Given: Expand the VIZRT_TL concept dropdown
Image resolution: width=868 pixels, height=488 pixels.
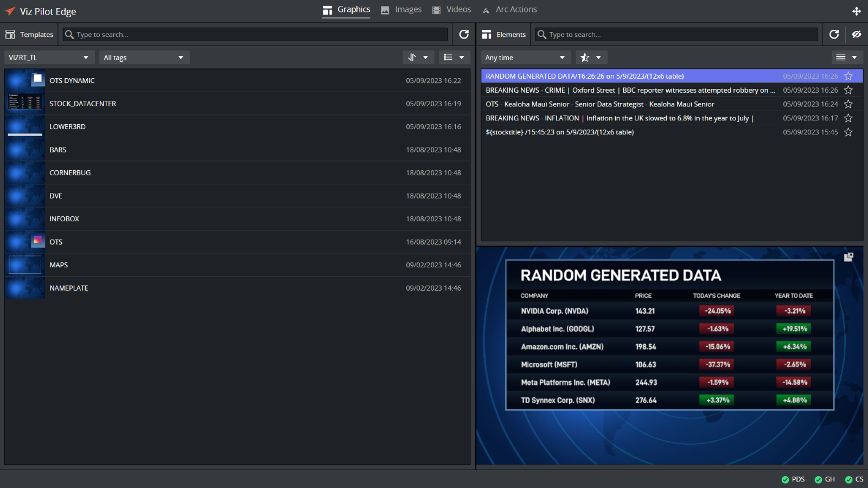Looking at the screenshot, I should (x=48, y=57).
